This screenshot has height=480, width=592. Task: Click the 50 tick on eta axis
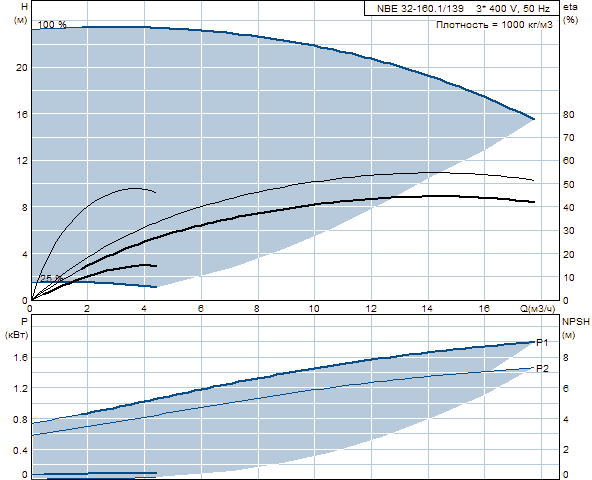click(x=569, y=184)
